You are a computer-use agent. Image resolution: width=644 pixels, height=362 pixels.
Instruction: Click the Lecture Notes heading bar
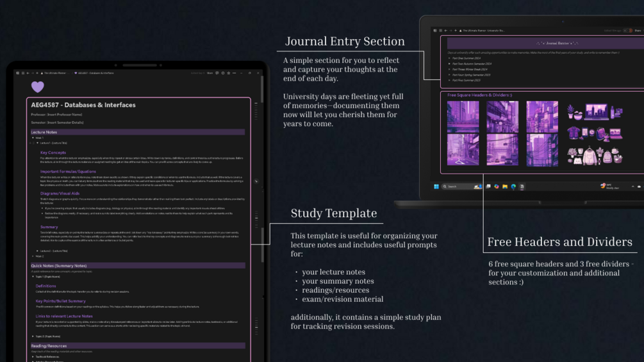tap(138, 132)
